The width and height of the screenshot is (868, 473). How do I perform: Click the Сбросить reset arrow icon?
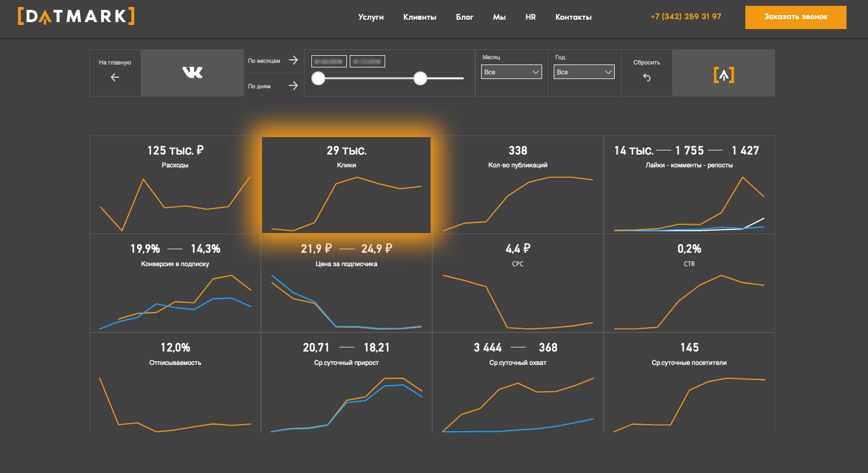[x=647, y=77]
